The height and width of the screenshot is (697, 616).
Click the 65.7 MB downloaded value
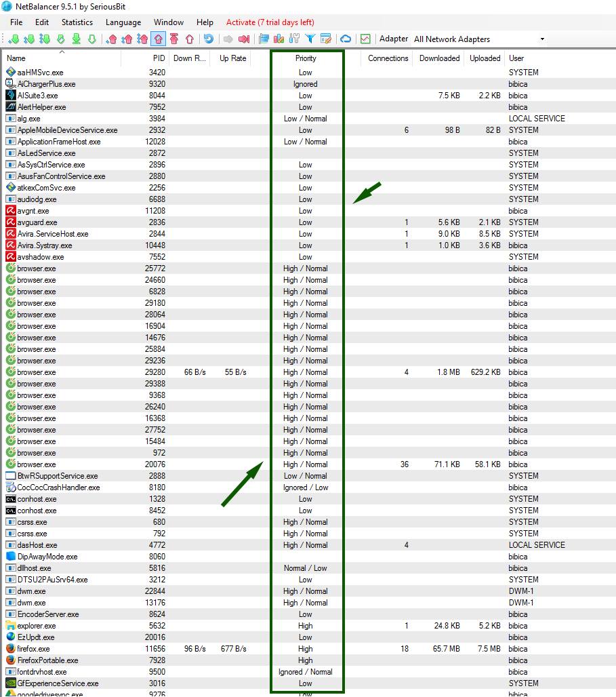(x=446, y=649)
